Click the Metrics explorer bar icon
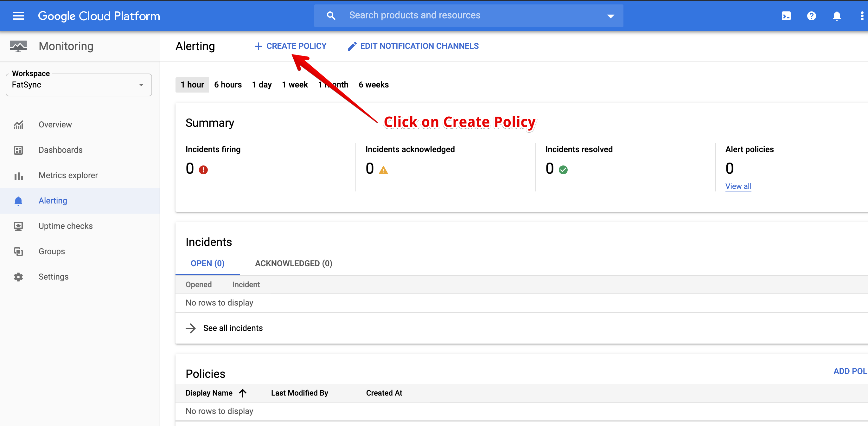 point(18,176)
